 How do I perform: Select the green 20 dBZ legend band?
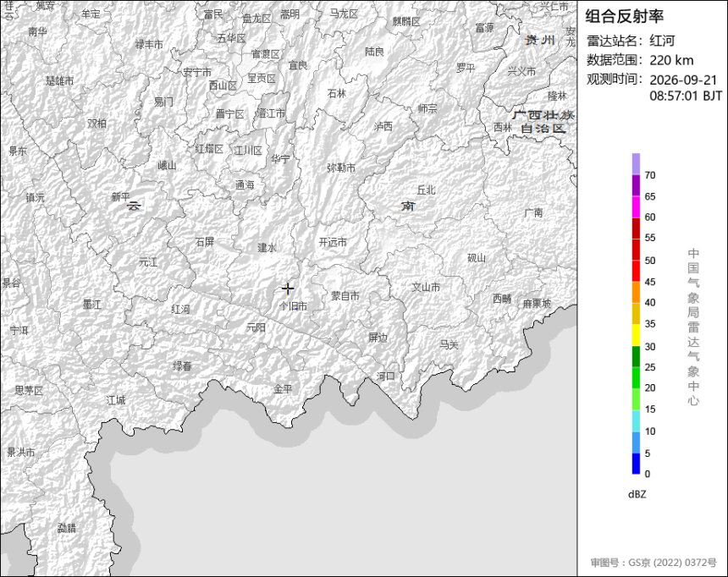(x=636, y=378)
